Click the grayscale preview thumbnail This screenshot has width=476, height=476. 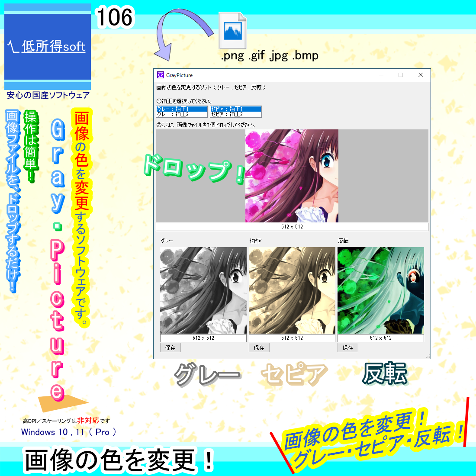[203, 290]
